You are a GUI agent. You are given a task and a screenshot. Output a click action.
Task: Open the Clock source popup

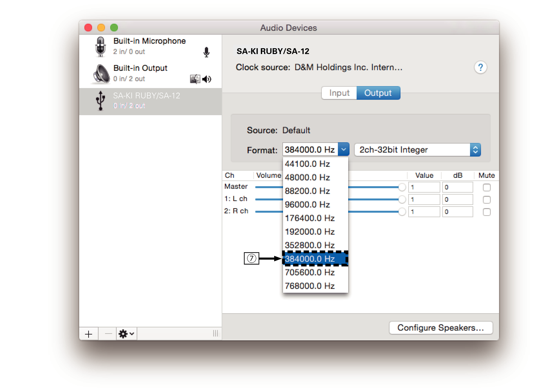(x=348, y=67)
